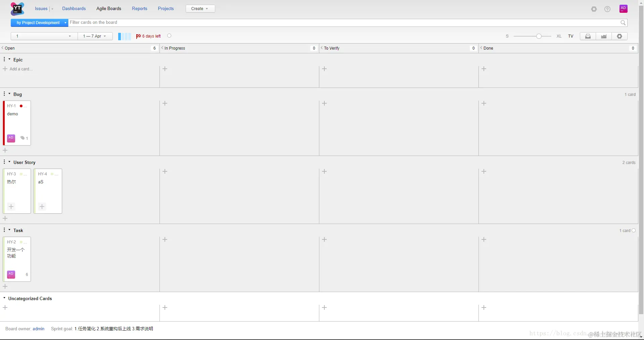The height and width of the screenshot is (340, 644).
Task: Open the Reports page
Action: click(140, 9)
